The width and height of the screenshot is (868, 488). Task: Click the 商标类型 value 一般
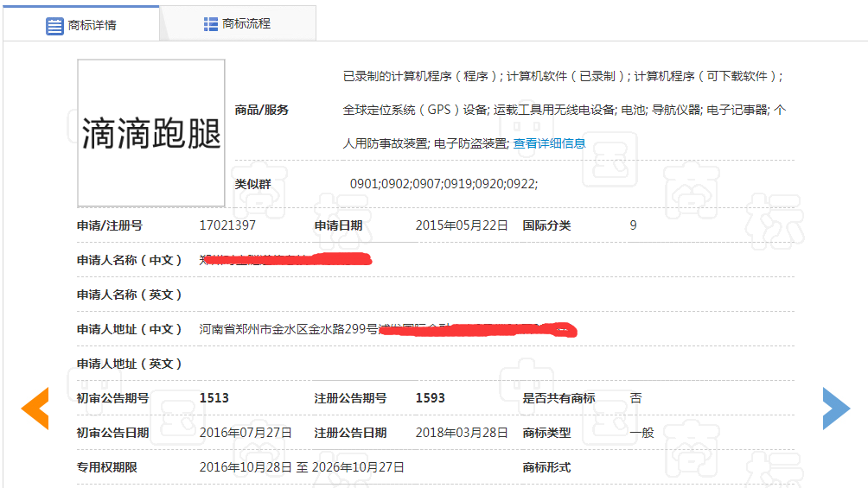(641, 433)
